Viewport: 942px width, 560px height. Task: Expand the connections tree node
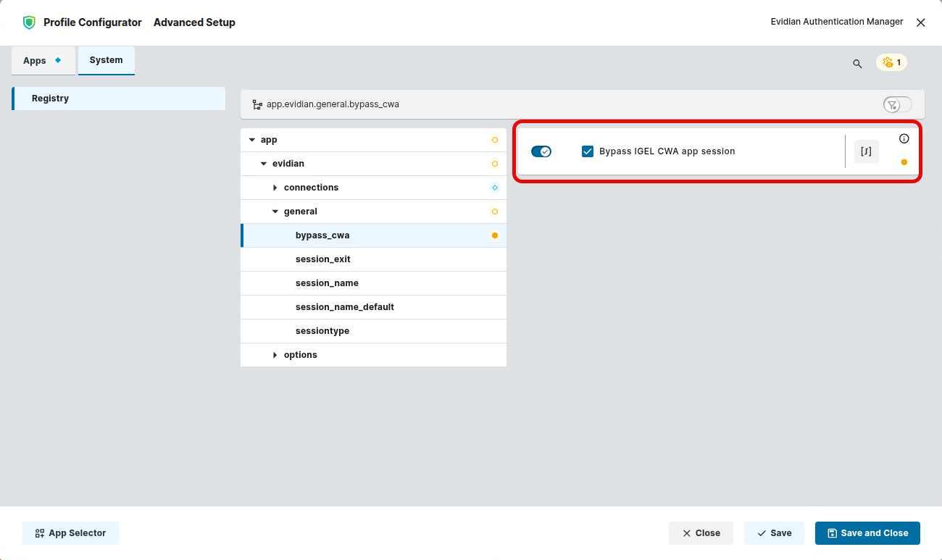(x=275, y=188)
